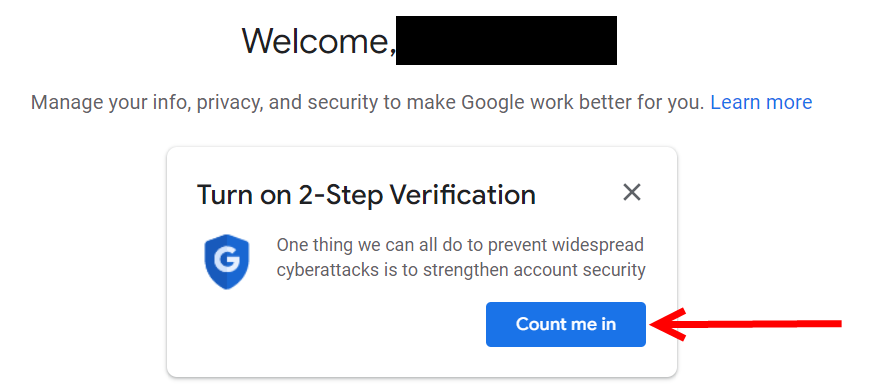886x389 pixels.
Task: Click the Count me in button
Action: pyautogui.click(x=566, y=324)
